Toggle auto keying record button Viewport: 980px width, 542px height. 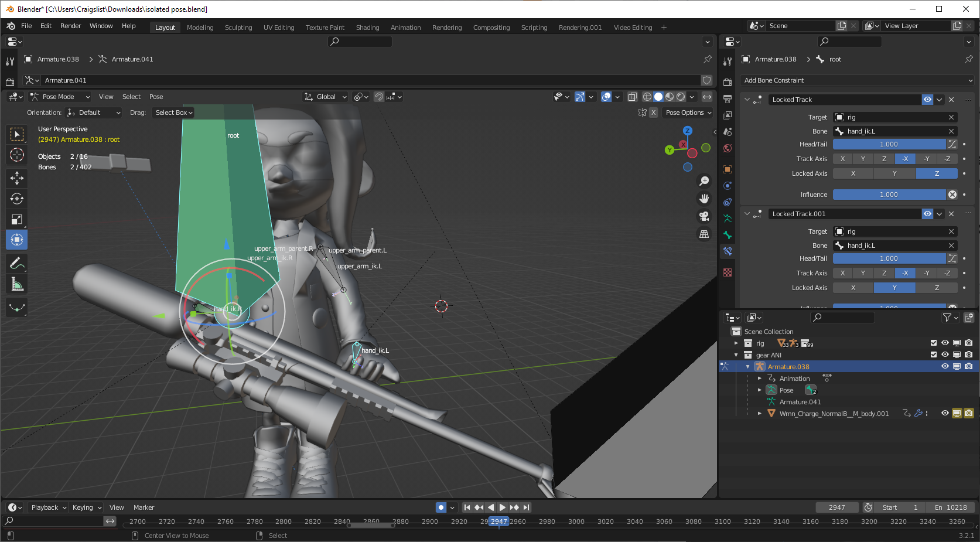point(441,507)
